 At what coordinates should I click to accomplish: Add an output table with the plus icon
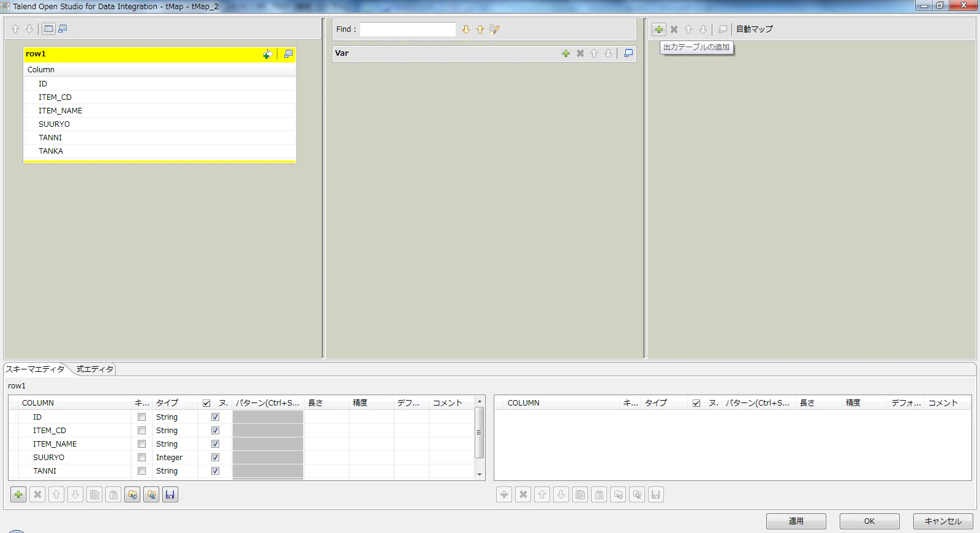click(x=659, y=29)
